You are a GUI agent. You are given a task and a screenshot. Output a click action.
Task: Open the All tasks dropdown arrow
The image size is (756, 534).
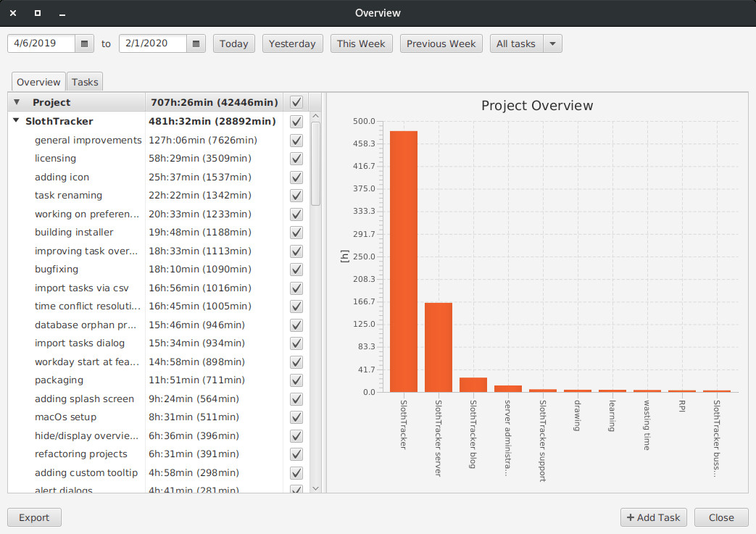tap(552, 44)
